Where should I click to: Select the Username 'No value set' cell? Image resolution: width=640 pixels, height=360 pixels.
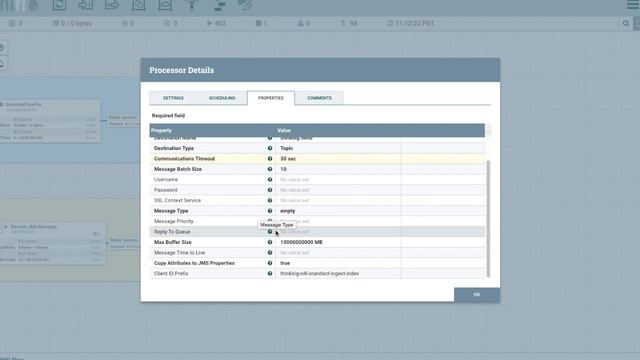click(338, 180)
